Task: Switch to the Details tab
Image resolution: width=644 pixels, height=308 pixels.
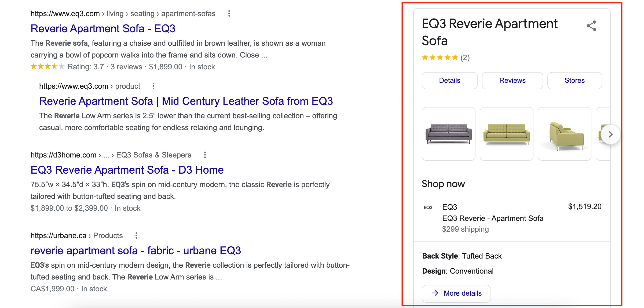Action: point(449,80)
